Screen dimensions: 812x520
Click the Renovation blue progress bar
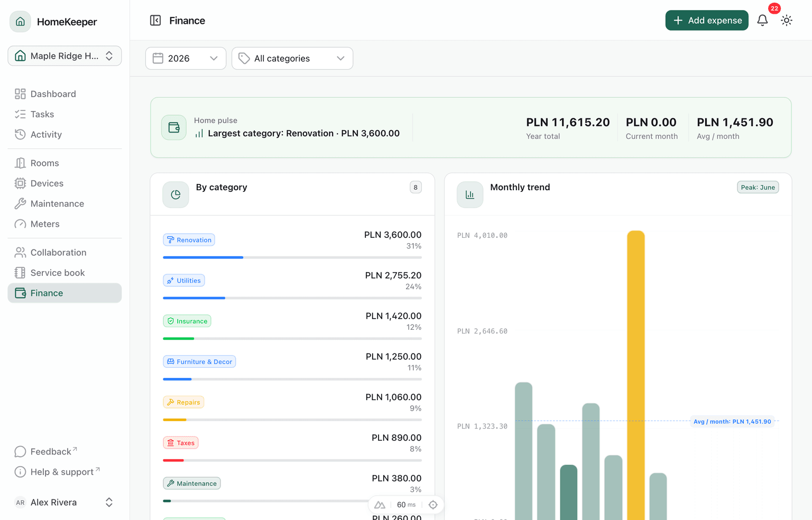point(203,257)
